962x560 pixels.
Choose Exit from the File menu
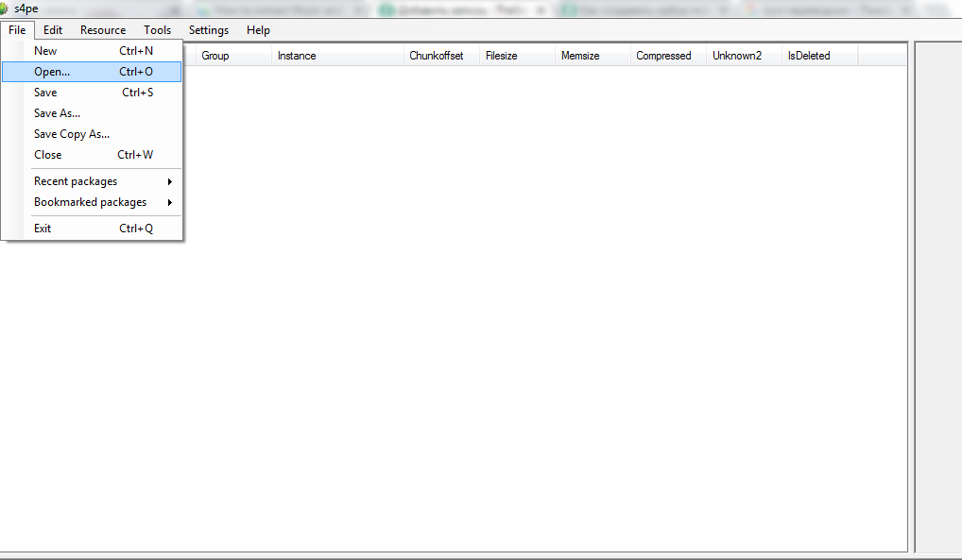tap(43, 229)
